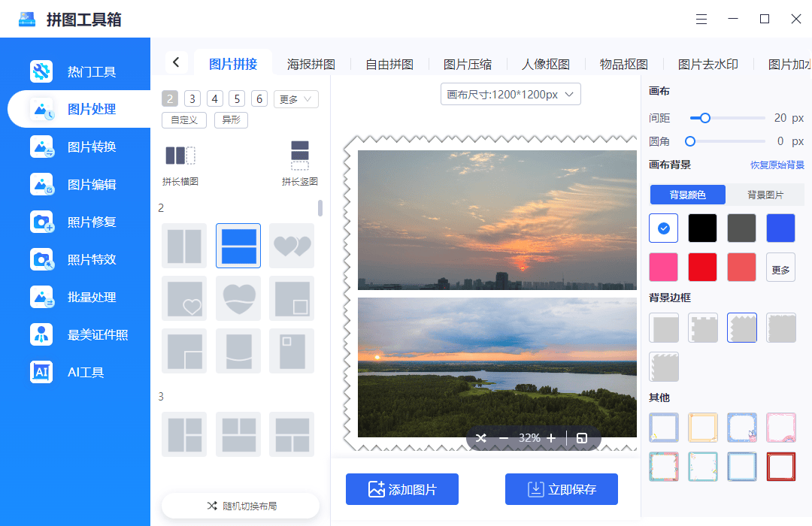The width and height of the screenshot is (812, 526).
Task: Open the 画布尺寸 canvas size dropdown
Action: click(511, 94)
